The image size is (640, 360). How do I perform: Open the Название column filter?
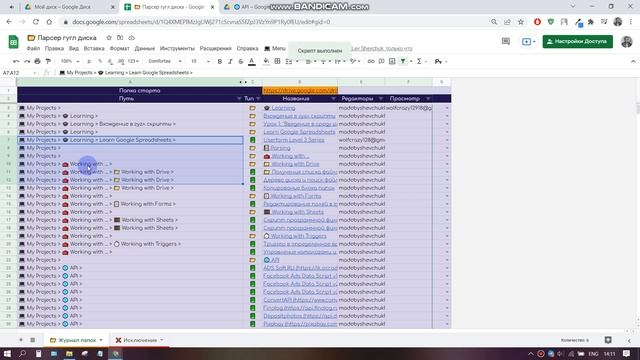click(x=333, y=98)
